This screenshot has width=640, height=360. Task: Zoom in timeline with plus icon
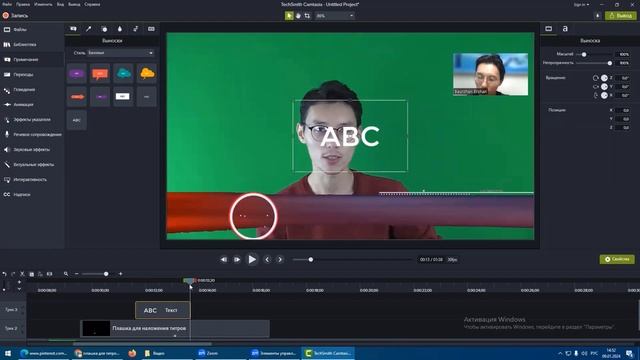(120, 274)
